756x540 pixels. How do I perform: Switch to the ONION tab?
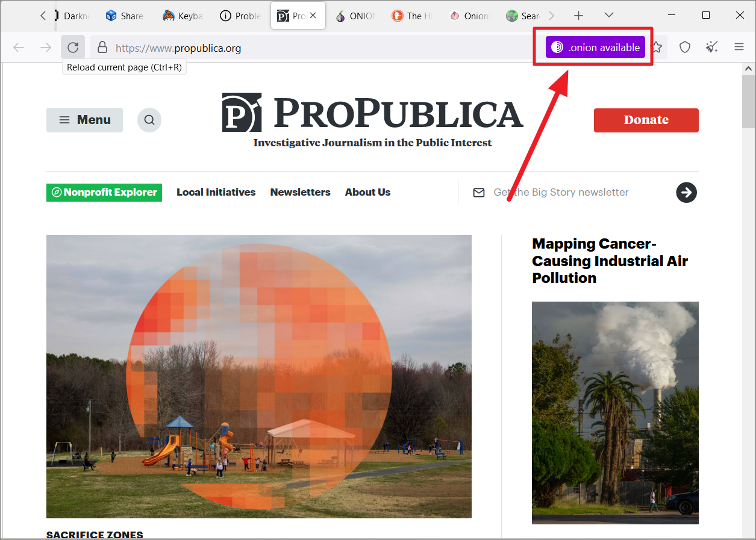(x=355, y=16)
